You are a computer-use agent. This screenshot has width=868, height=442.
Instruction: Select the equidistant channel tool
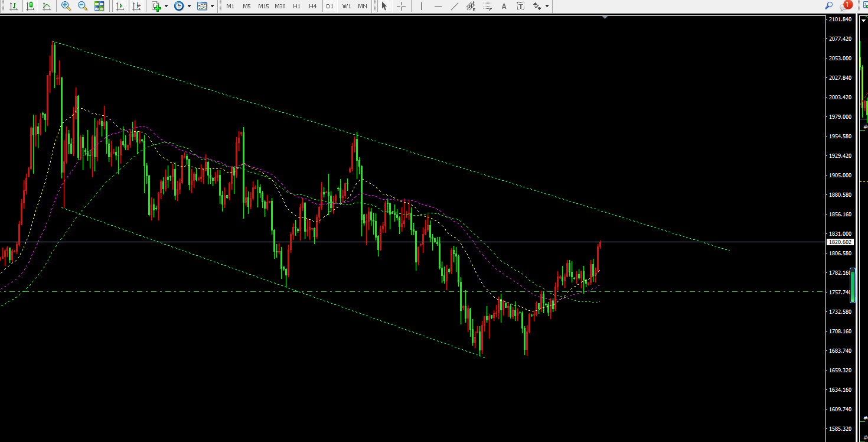click(471, 6)
